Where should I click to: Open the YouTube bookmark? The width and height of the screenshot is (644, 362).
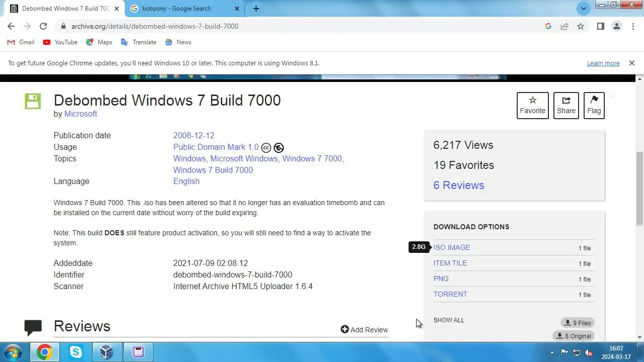(60, 42)
